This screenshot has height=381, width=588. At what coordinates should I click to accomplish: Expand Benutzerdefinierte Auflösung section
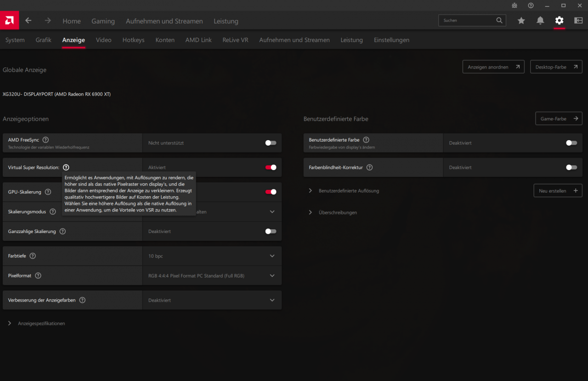[x=344, y=191]
